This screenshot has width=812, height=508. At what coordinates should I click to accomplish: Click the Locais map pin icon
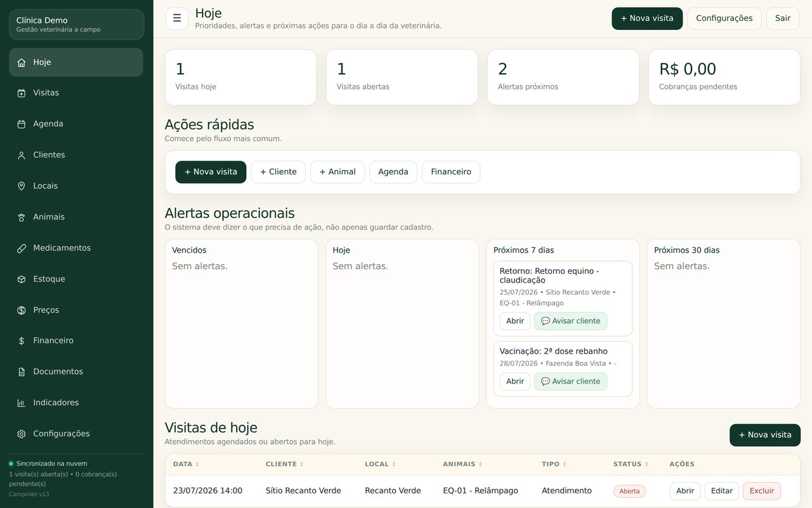[22, 186]
